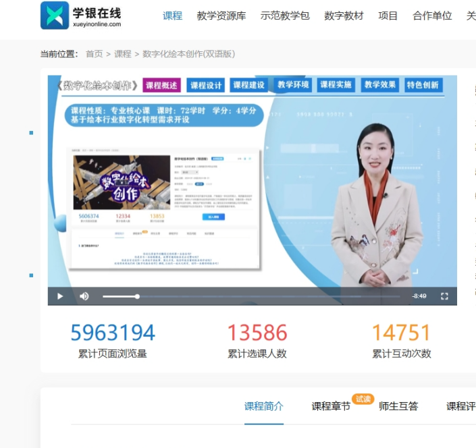Open 教学资源库 in the top navigation

(x=221, y=16)
